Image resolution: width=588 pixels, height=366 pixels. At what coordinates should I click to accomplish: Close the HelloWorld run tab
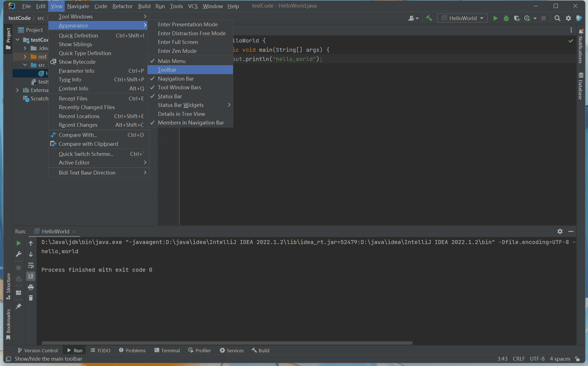coord(74,231)
